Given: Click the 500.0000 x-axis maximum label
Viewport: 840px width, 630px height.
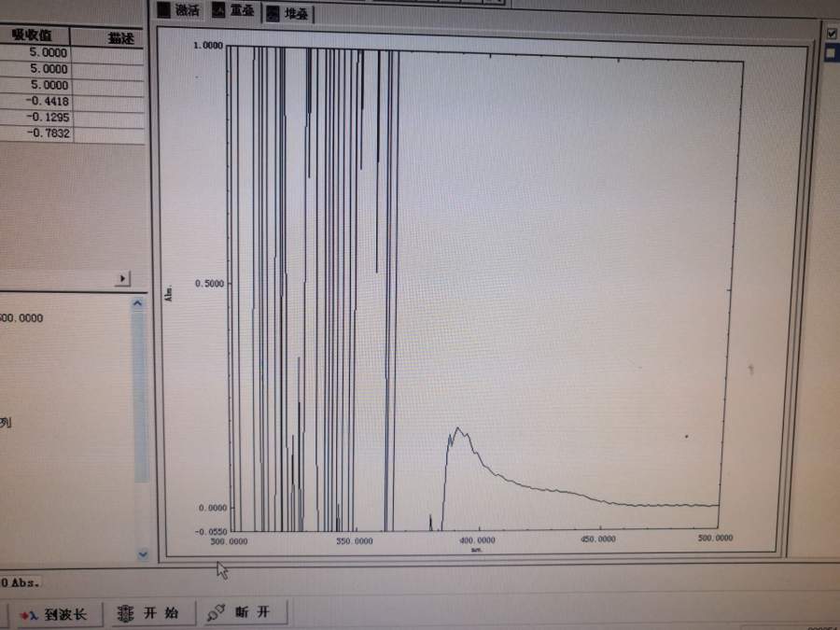Looking at the screenshot, I should [x=715, y=539].
